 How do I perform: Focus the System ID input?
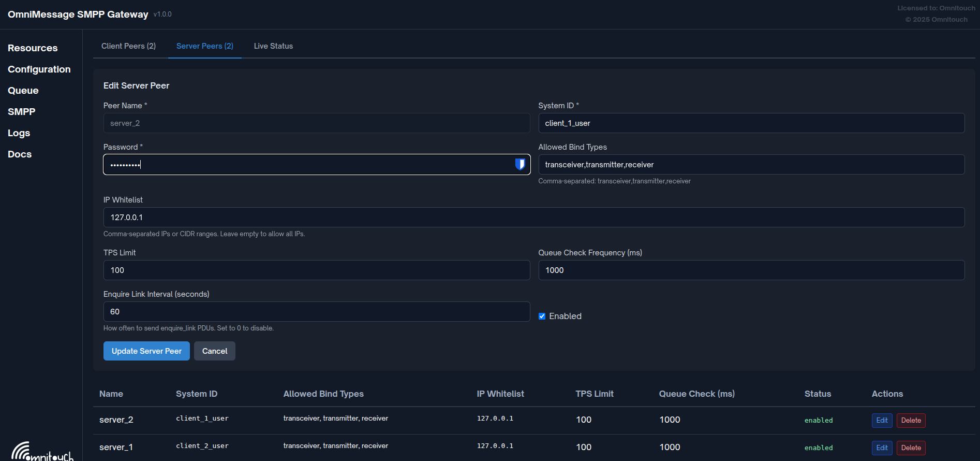click(x=751, y=123)
